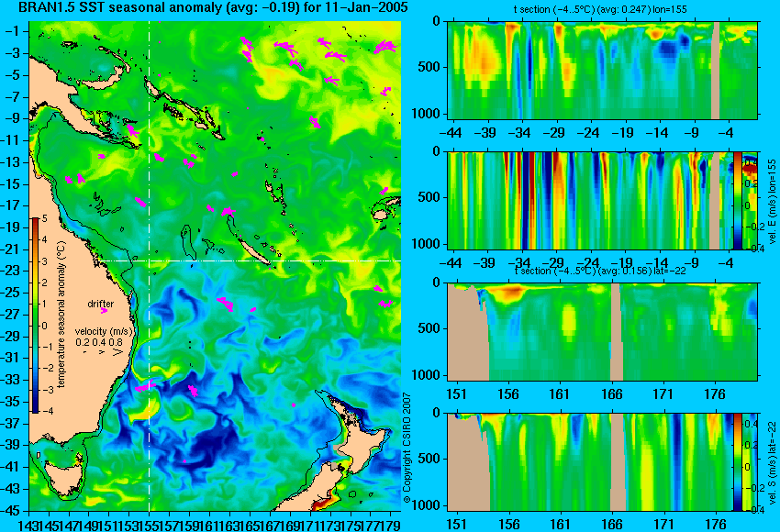
Task: Click the '176' tick under the vel. S section
Action: coord(715,525)
